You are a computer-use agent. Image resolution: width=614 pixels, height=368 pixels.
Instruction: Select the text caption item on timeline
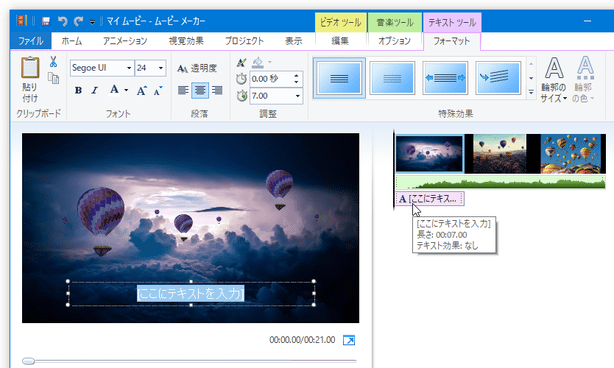(x=430, y=198)
